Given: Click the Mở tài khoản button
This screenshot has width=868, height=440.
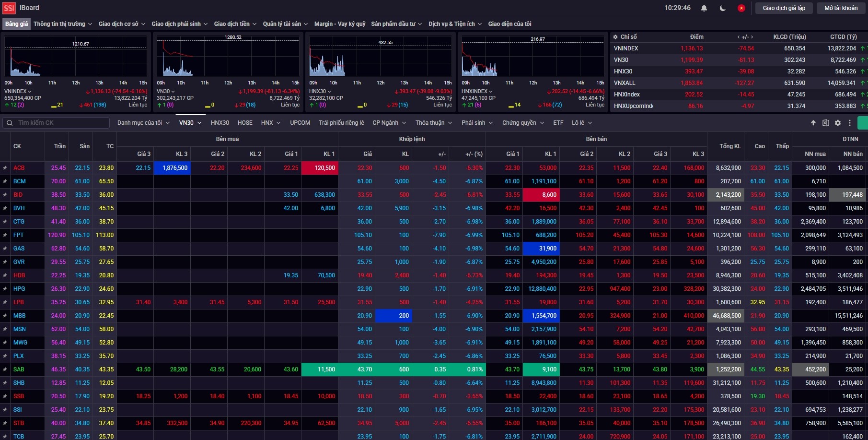Looking at the screenshot, I should coord(841,8).
